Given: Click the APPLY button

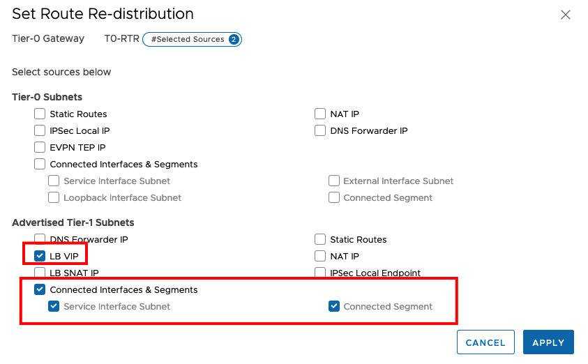Looking at the screenshot, I should pos(548,342).
